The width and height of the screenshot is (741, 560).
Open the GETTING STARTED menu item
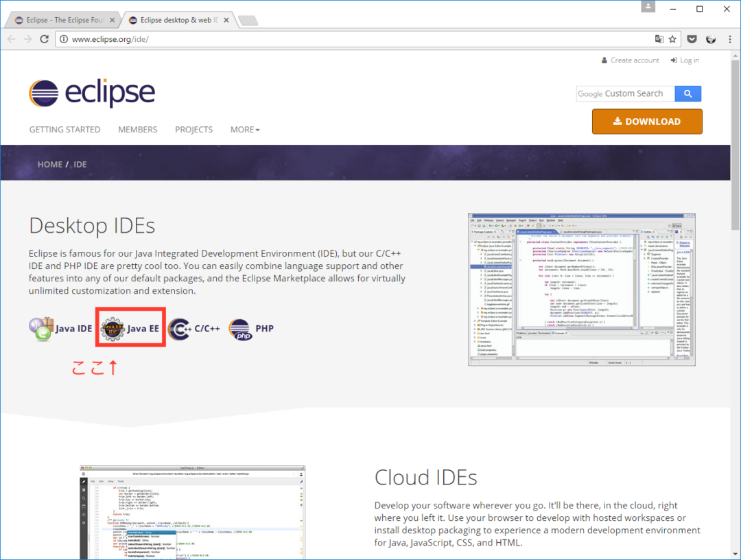tap(64, 130)
